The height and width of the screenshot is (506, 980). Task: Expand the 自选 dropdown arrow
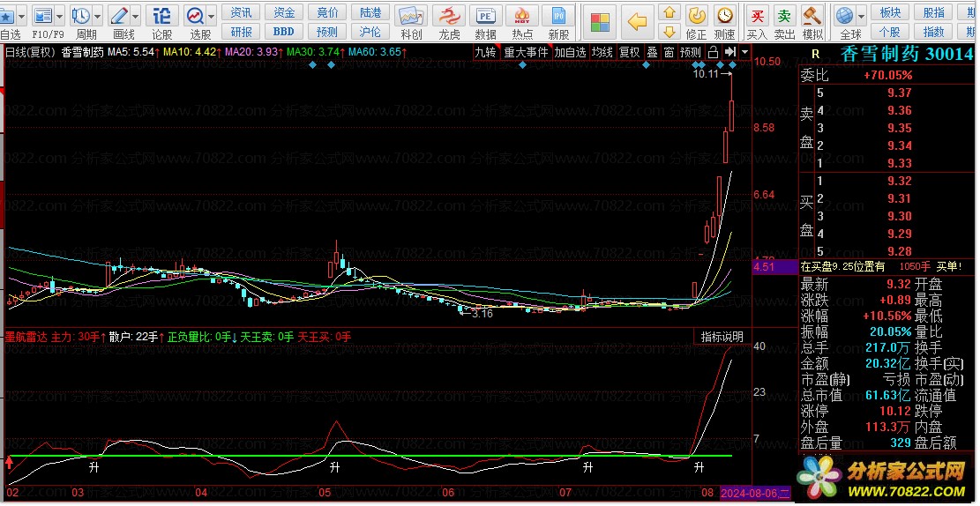coord(21,16)
